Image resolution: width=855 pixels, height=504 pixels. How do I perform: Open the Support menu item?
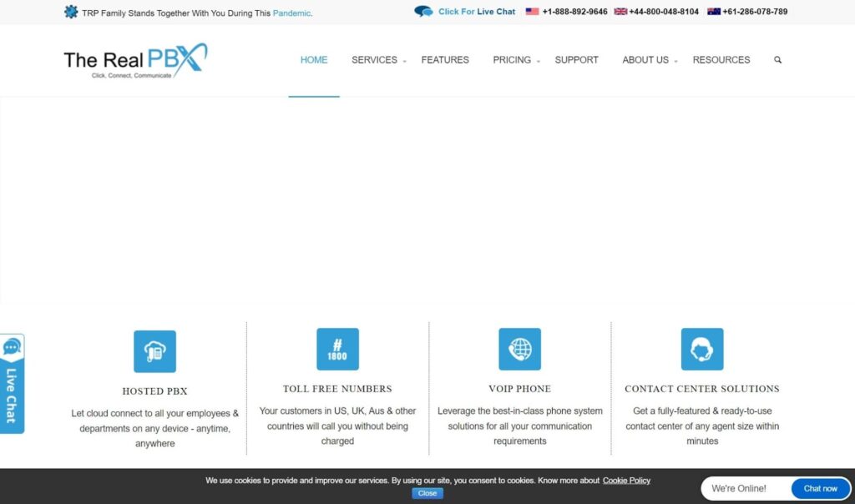[576, 60]
